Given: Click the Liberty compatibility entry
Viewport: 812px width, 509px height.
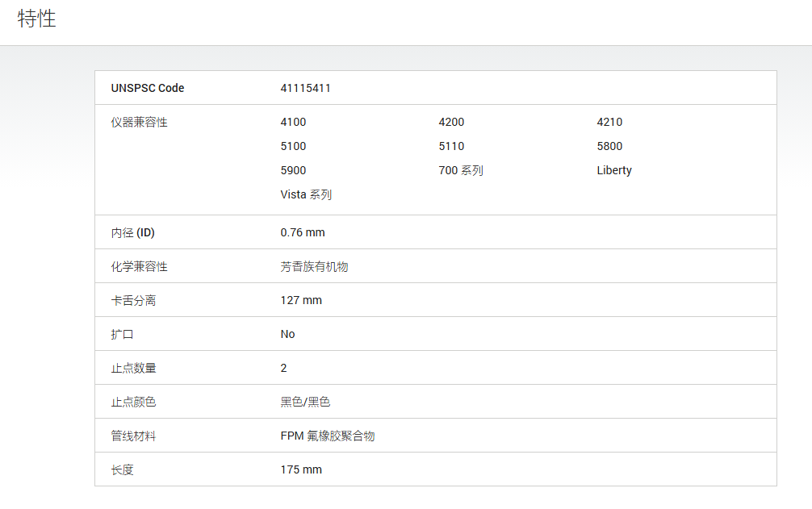Looking at the screenshot, I should tap(614, 171).
